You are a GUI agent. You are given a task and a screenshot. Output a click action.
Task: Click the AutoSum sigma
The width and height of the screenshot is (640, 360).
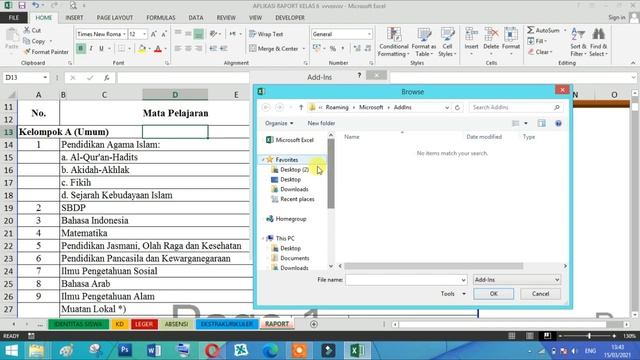(531, 30)
